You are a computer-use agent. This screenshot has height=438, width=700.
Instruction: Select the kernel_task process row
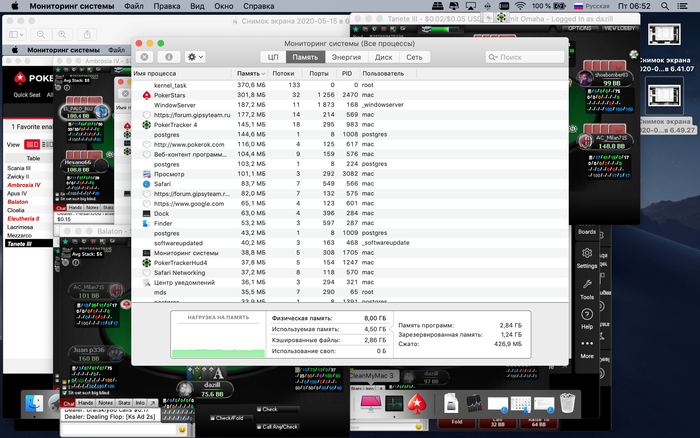(x=350, y=85)
